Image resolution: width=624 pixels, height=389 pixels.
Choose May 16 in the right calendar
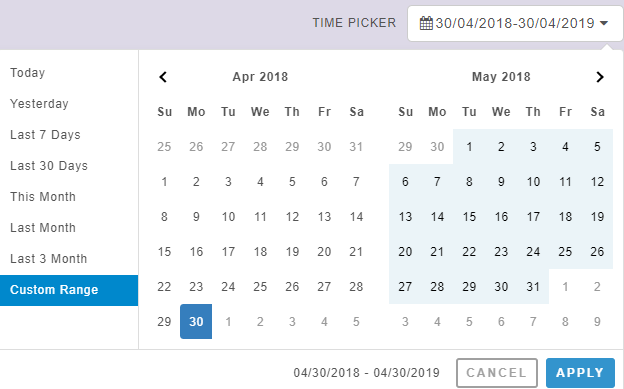click(x=501, y=217)
